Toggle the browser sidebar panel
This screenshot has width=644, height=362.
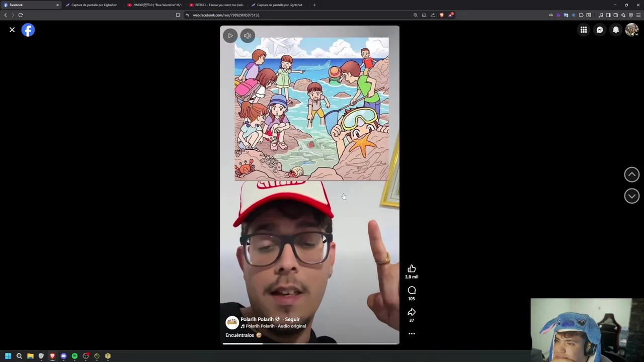pos(608,15)
